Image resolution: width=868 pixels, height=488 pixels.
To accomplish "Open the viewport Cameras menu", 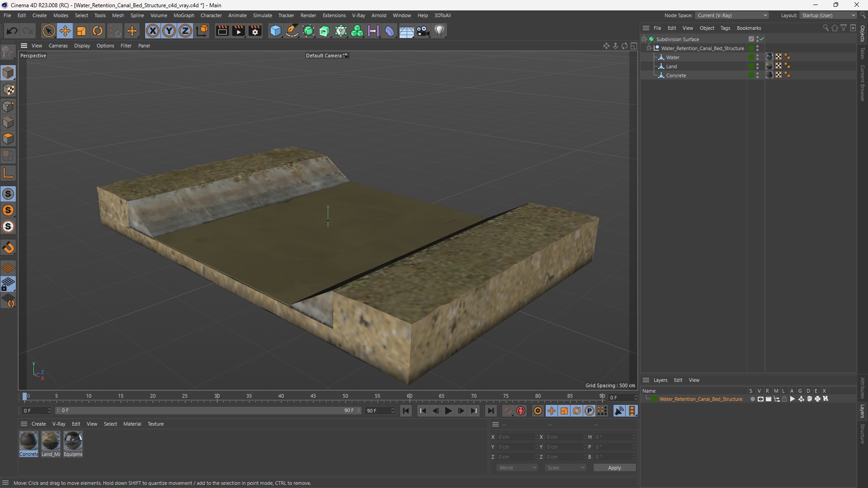I will (x=58, y=46).
